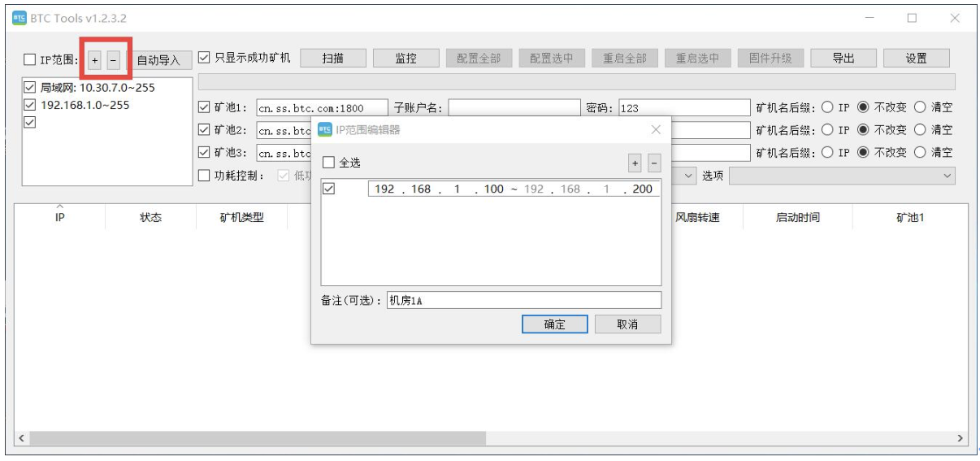Click start IP last octet 100
The width and height of the screenshot is (980, 461).
coord(494,189)
